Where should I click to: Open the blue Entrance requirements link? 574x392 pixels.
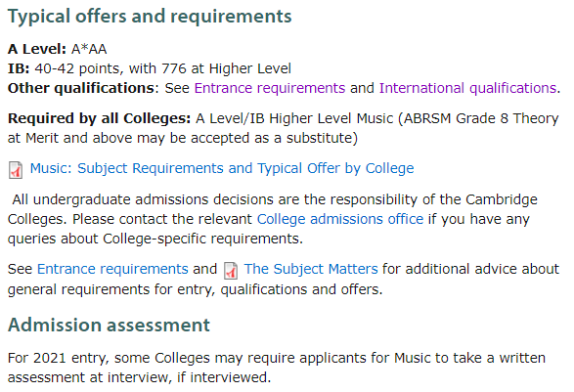112,269
